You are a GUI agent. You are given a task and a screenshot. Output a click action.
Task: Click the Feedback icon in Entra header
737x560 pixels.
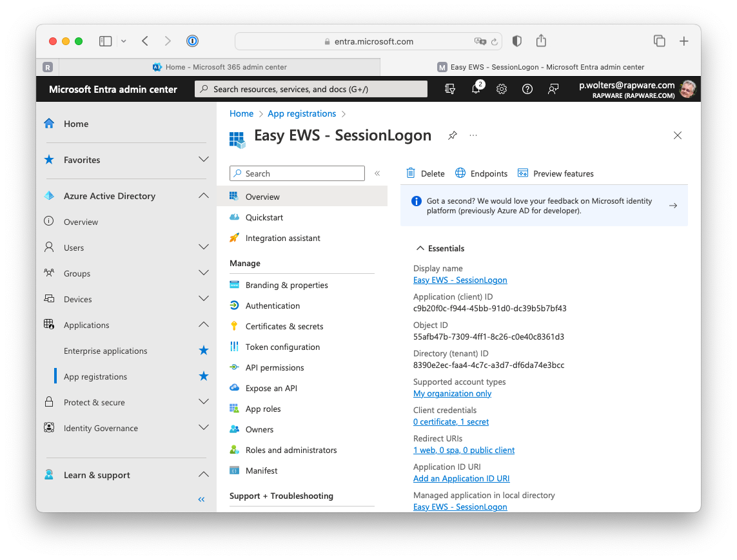tap(553, 89)
